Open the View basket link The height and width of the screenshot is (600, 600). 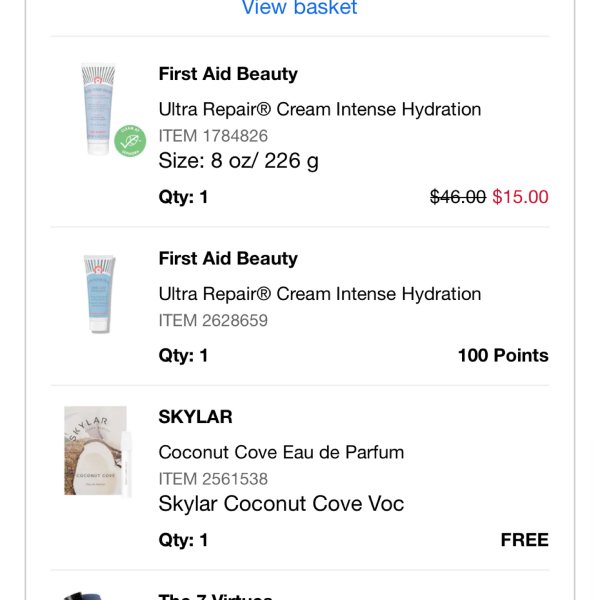tap(300, 7)
